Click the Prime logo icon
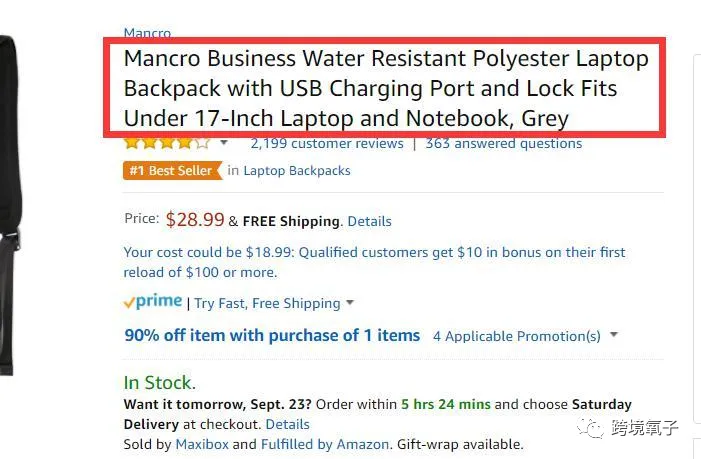The width and height of the screenshot is (701, 459). [153, 302]
